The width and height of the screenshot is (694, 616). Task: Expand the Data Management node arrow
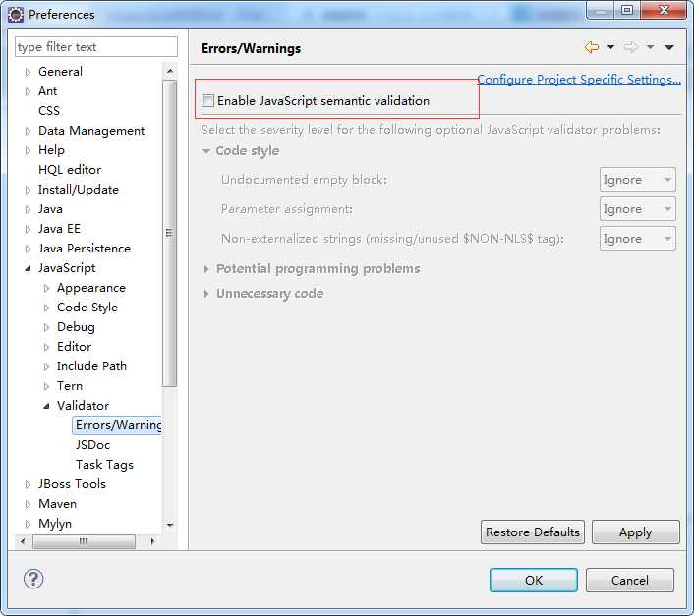coord(28,131)
